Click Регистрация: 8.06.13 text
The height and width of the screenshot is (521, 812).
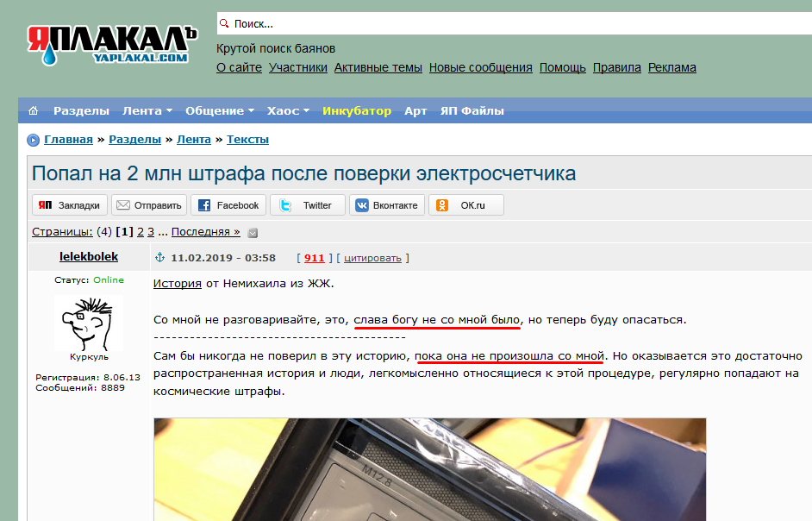(88, 377)
